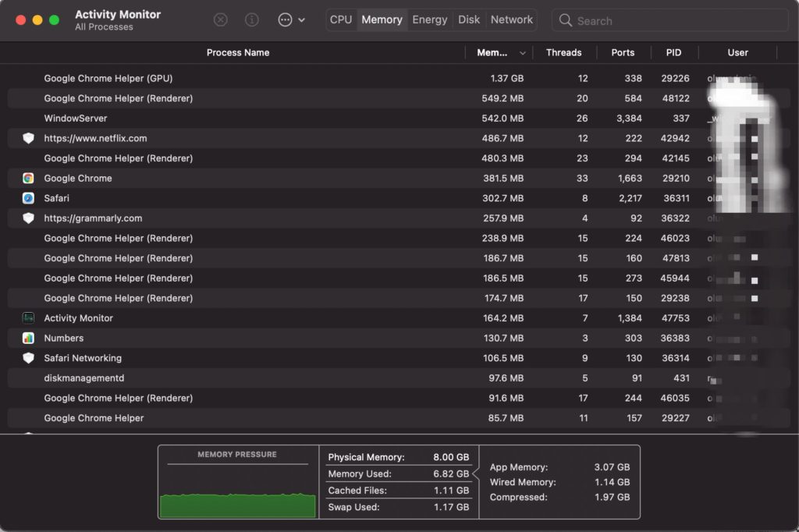Image resolution: width=799 pixels, height=532 pixels.
Task: Click the Google Chrome app icon
Action: [29, 178]
